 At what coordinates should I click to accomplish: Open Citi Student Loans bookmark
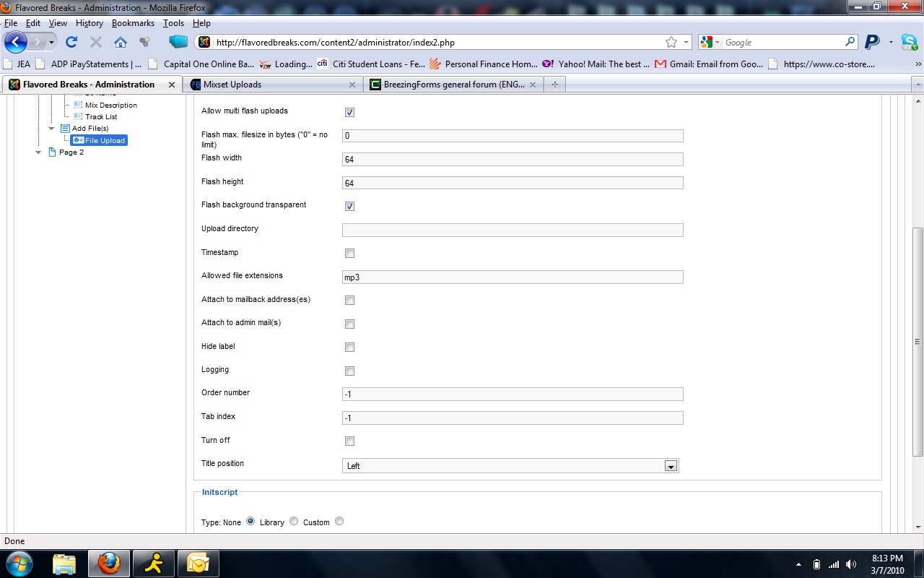370,64
